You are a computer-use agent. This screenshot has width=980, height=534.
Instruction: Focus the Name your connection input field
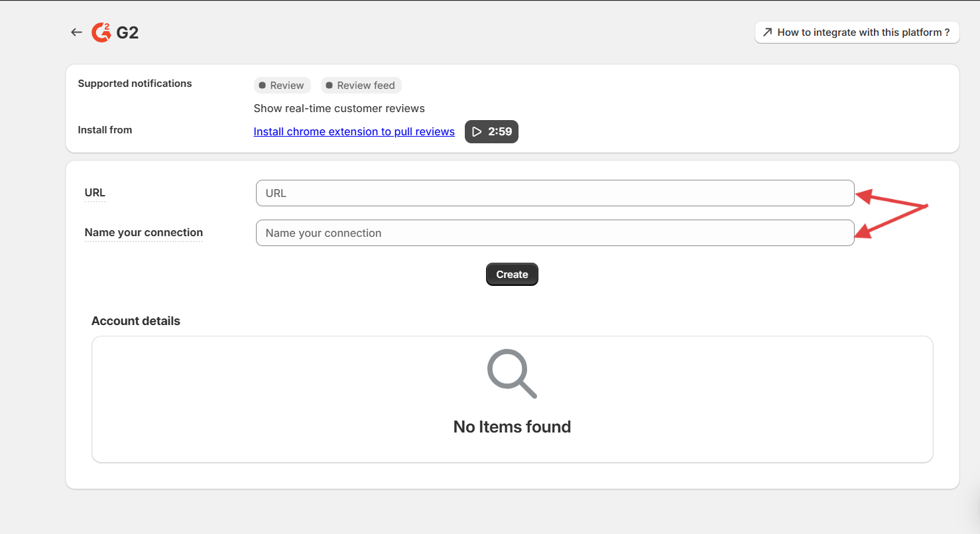(554, 233)
